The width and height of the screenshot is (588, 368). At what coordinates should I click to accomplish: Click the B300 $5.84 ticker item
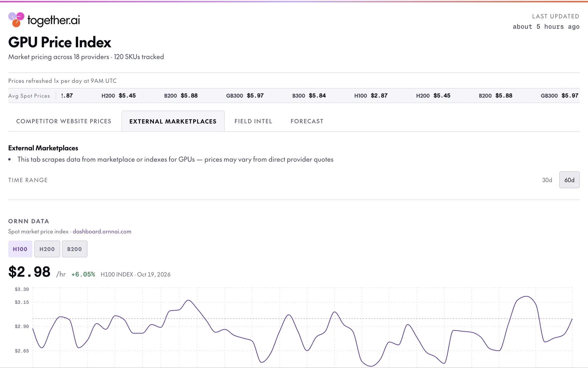click(309, 96)
